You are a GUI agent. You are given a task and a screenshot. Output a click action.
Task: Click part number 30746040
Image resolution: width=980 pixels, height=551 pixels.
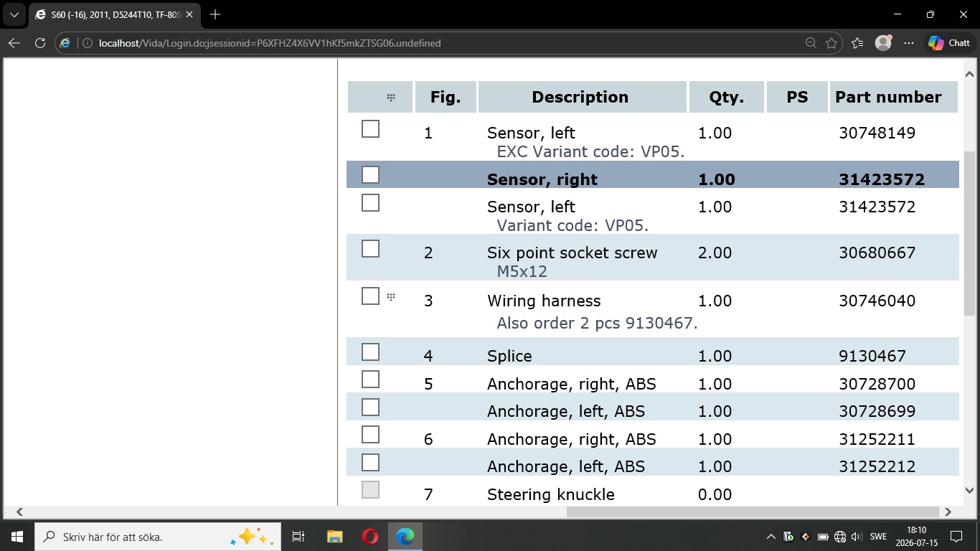point(877,301)
